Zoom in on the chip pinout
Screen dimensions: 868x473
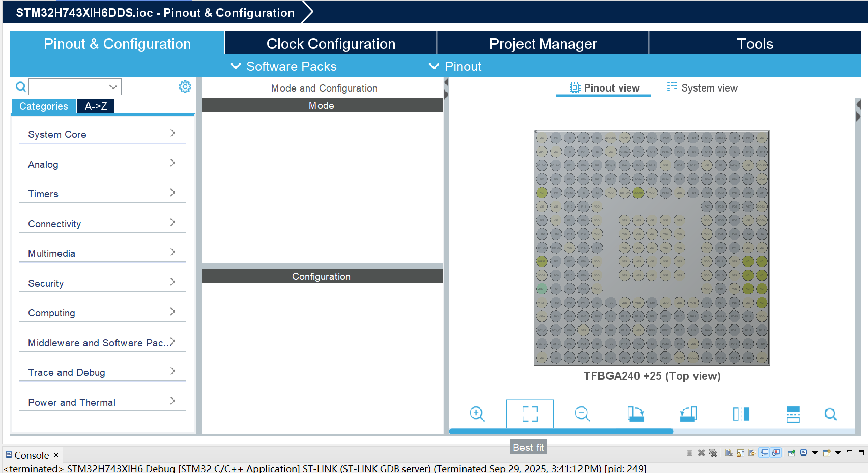[x=477, y=414]
